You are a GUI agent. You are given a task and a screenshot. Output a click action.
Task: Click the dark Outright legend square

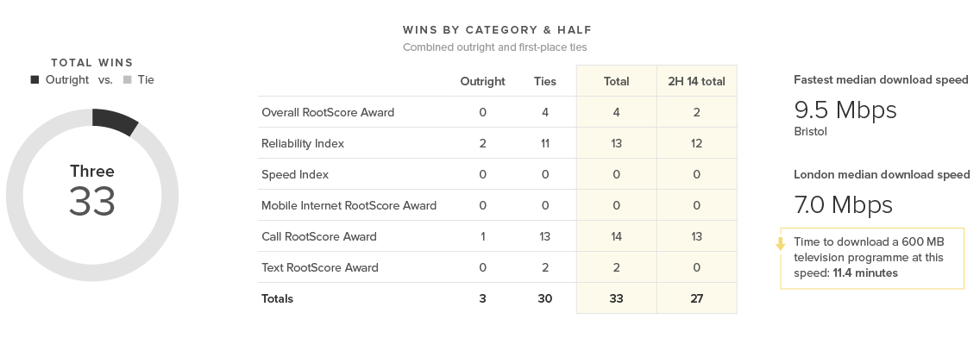pyautogui.click(x=35, y=79)
